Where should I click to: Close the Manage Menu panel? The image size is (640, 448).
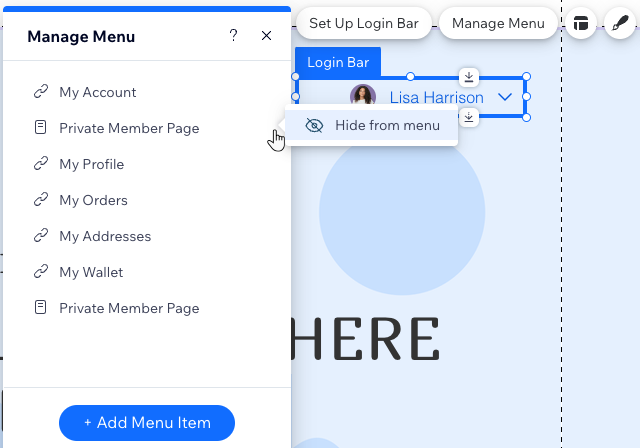click(266, 35)
